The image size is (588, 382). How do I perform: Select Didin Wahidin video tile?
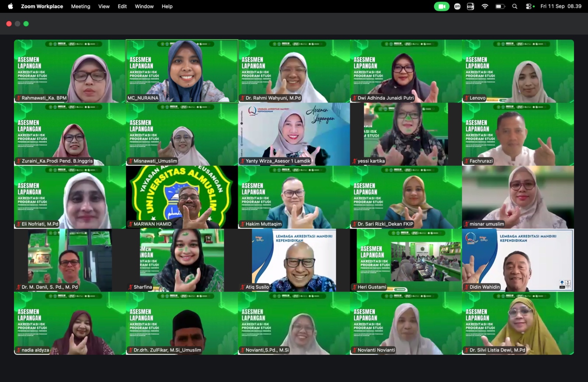tap(518, 260)
